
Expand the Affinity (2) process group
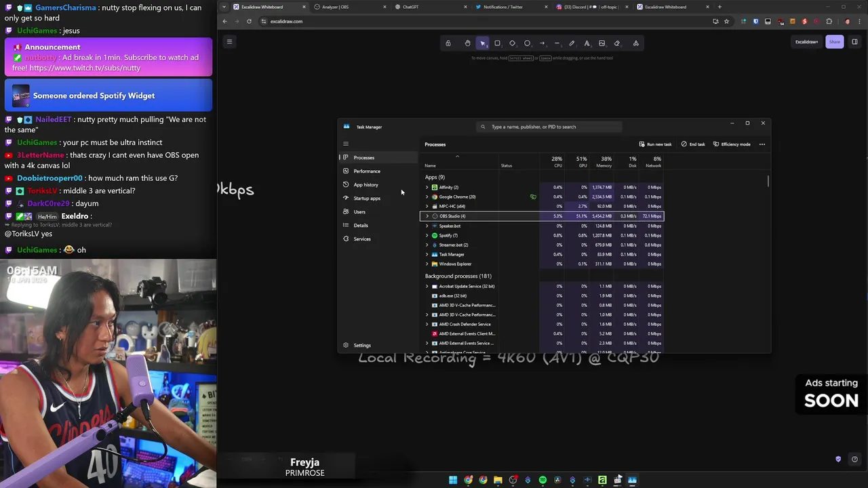coord(427,187)
